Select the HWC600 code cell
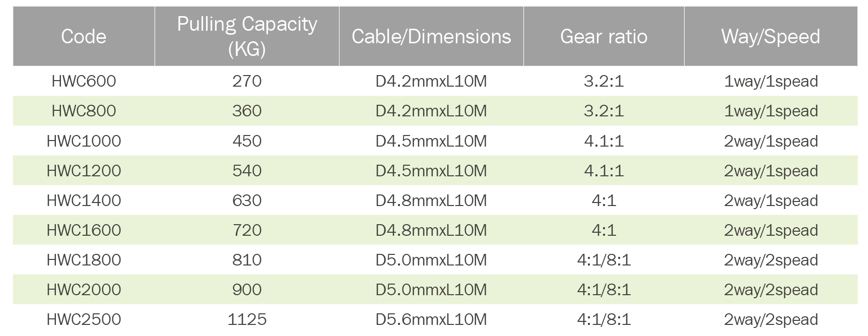This screenshot has height=336, width=868. coord(84,81)
